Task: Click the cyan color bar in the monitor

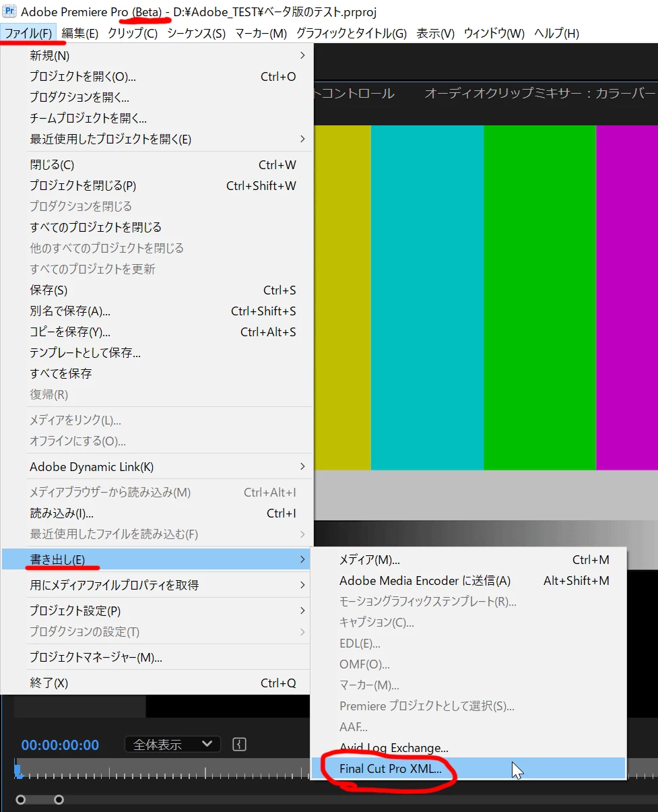Action: [x=427, y=297]
